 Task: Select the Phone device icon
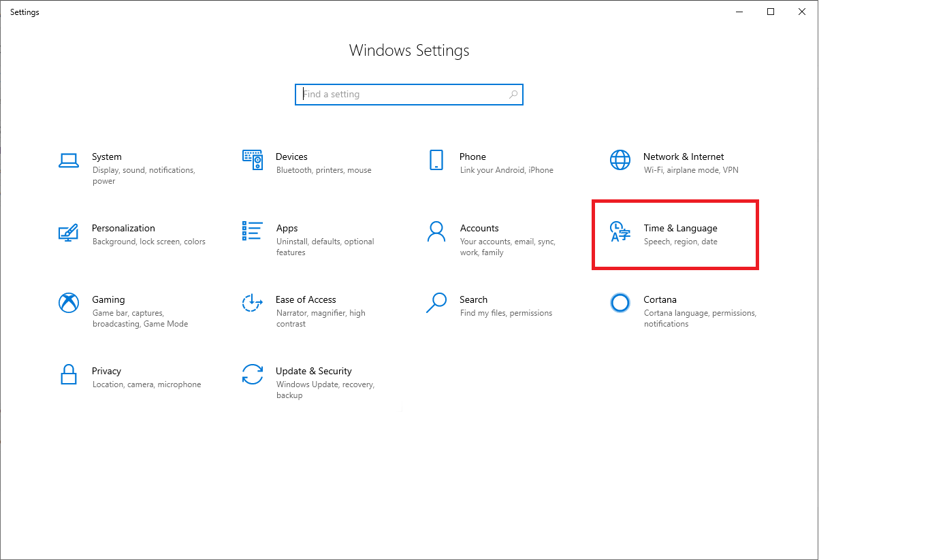(436, 160)
